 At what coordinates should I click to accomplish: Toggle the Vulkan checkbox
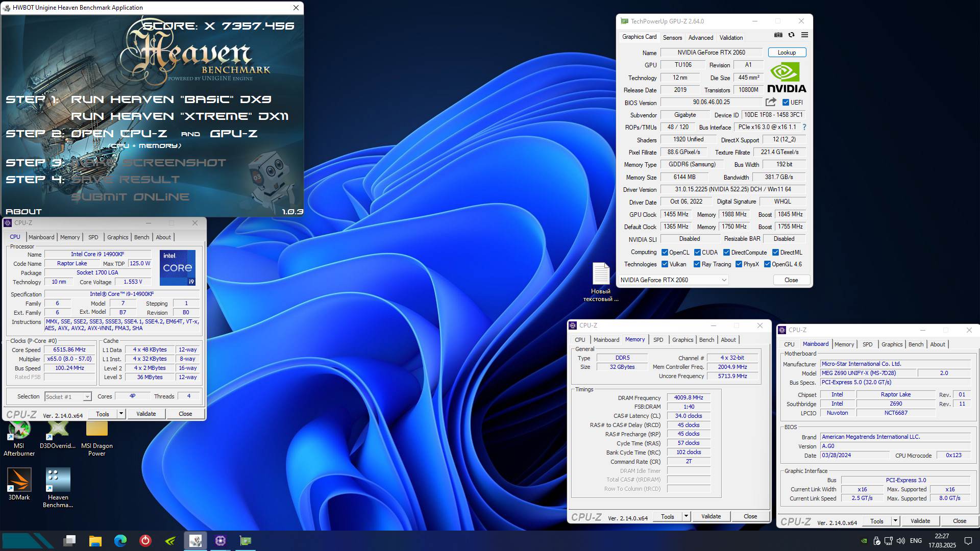pyautogui.click(x=665, y=264)
